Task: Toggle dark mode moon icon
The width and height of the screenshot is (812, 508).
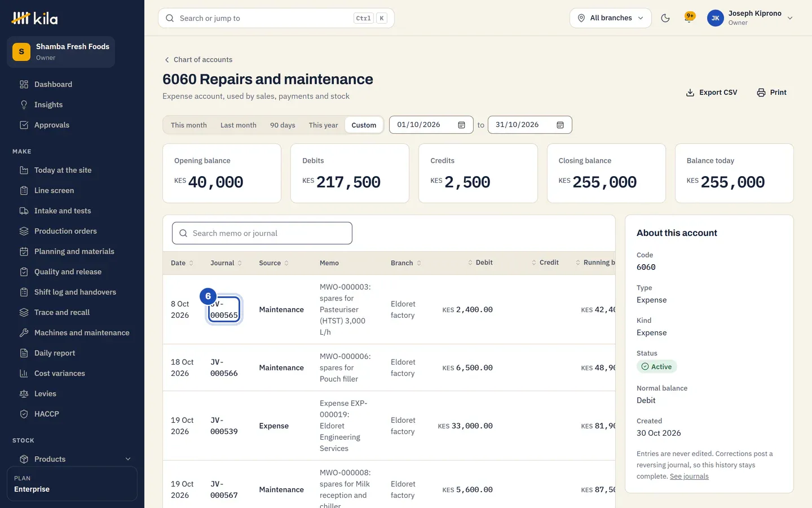Action: pos(665,18)
